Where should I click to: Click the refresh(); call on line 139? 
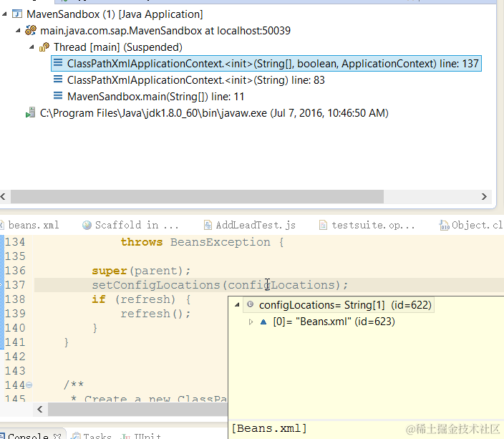tap(155, 314)
